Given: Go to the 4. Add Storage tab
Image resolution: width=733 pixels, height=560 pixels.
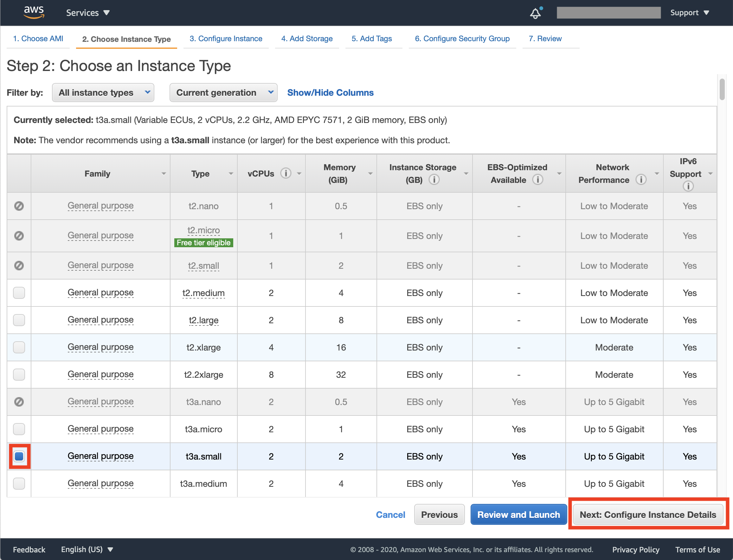Looking at the screenshot, I should click(307, 39).
